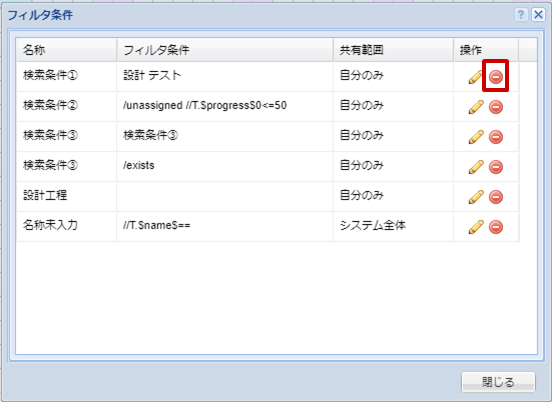Sort by the 共有範囲 column header

tap(393, 50)
